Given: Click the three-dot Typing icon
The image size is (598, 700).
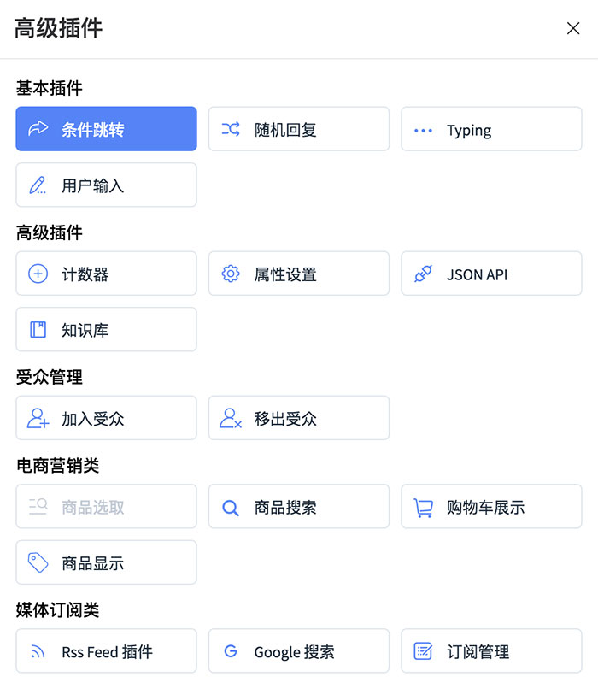Looking at the screenshot, I should 423,131.
